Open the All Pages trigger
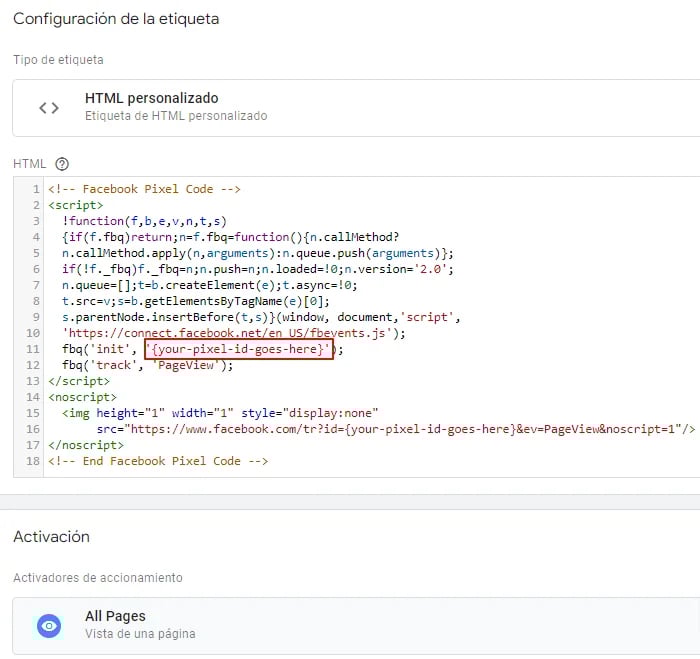 click(x=356, y=626)
